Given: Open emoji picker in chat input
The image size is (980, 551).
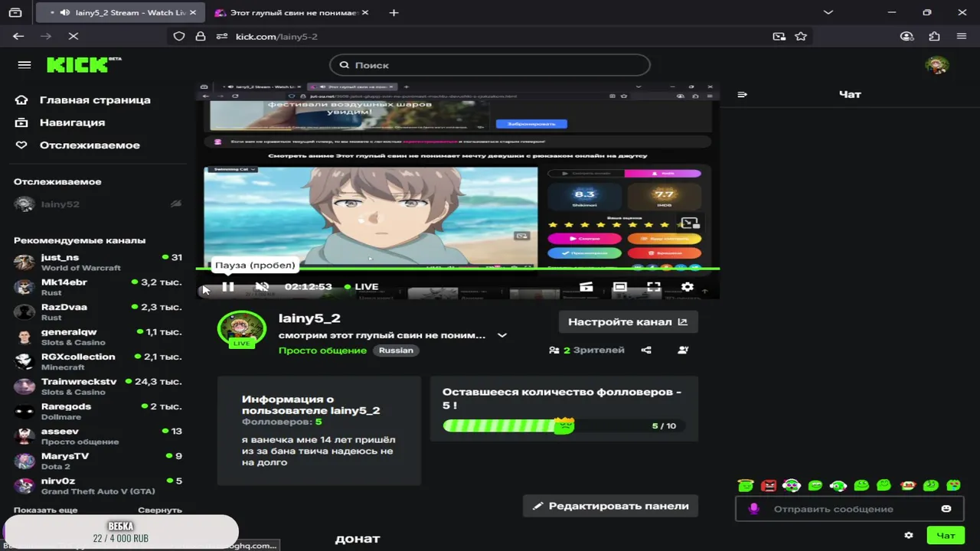Looking at the screenshot, I should pyautogui.click(x=946, y=509).
